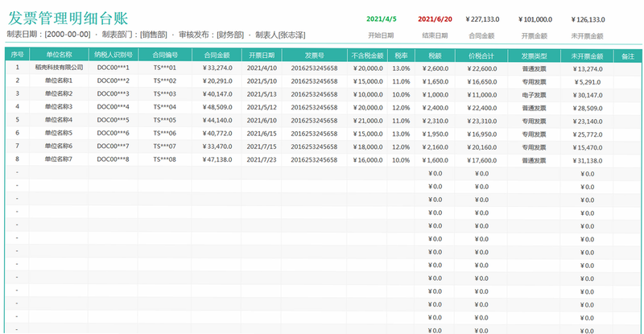
Task: Click the total contract amount ¥227,133.0
Action: coord(482,19)
